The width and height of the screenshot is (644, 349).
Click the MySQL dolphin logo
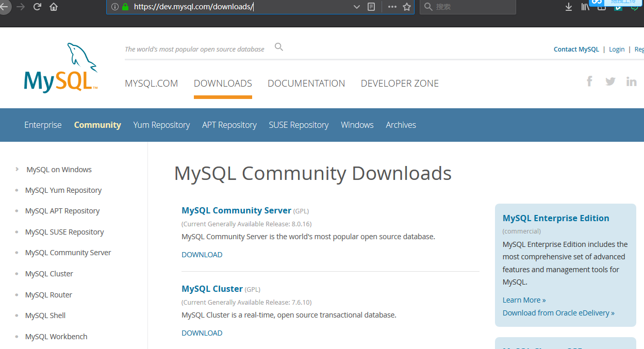pyautogui.click(x=61, y=68)
